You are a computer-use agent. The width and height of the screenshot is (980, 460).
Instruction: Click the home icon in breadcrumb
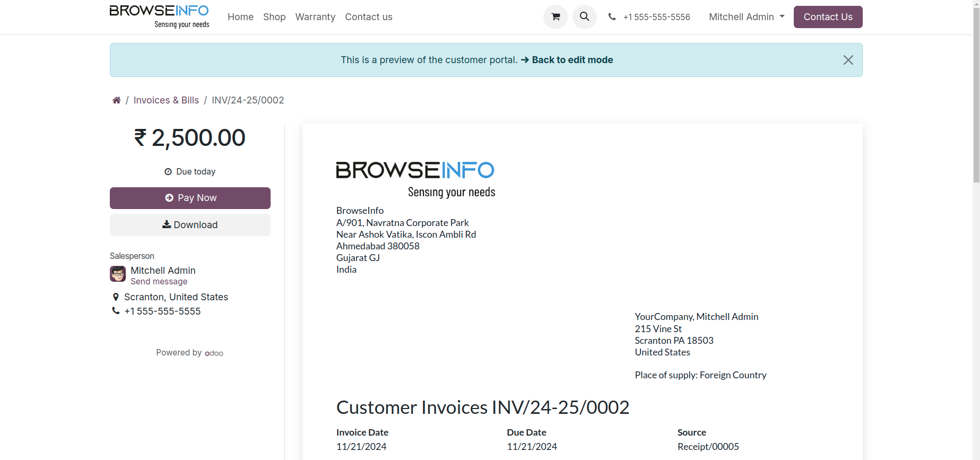117,100
